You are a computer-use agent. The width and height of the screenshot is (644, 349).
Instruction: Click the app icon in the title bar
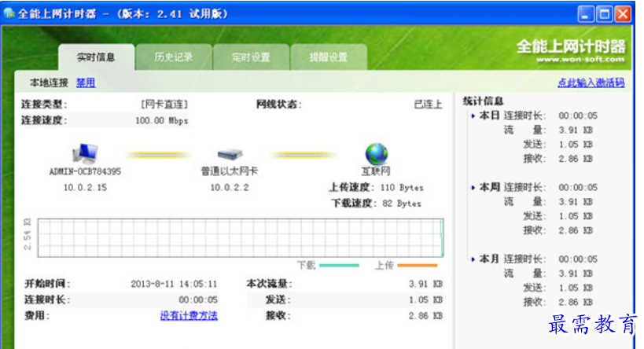pos(9,13)
